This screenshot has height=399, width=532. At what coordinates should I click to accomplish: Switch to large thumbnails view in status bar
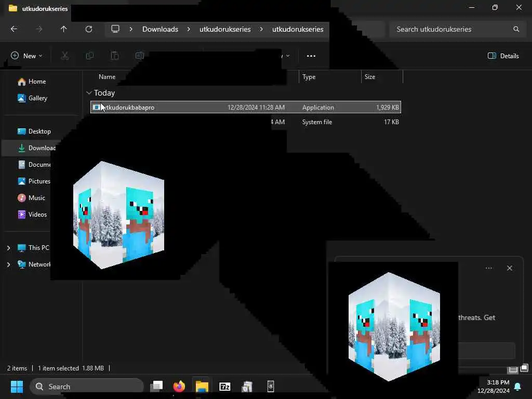524,368
